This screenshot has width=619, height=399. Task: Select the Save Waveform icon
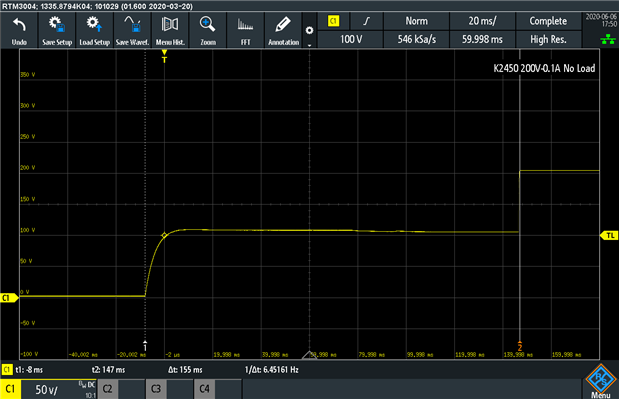click(132, 30)
